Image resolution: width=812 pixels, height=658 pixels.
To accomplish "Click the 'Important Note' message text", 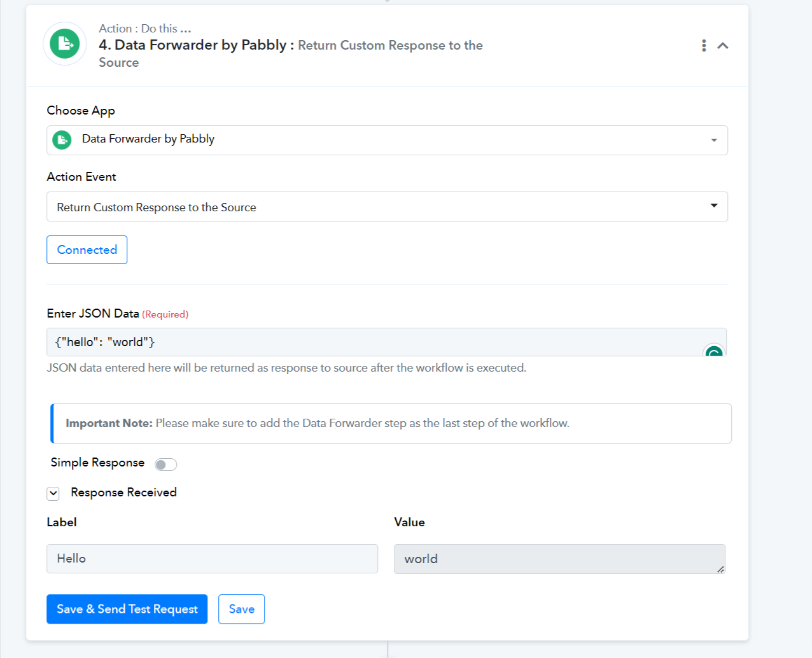I will [318, 423].
